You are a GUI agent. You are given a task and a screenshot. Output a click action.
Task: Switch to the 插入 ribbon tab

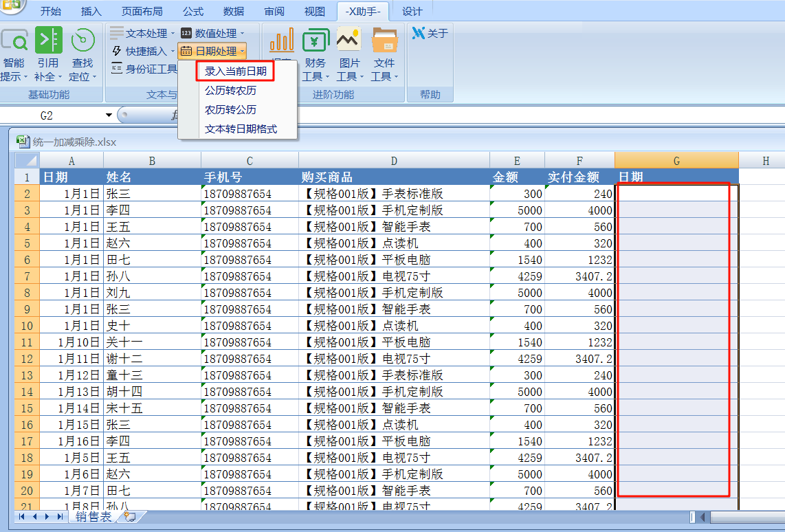(91, 11)
